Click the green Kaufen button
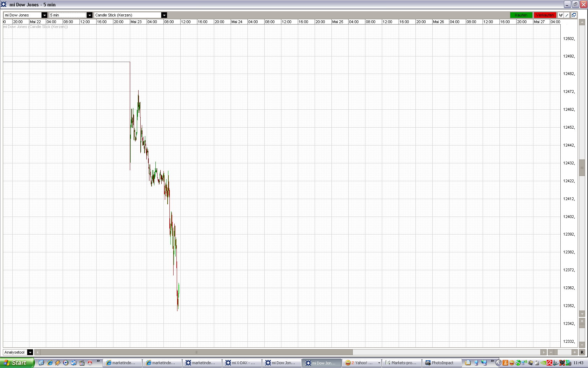 click(521, 15)
